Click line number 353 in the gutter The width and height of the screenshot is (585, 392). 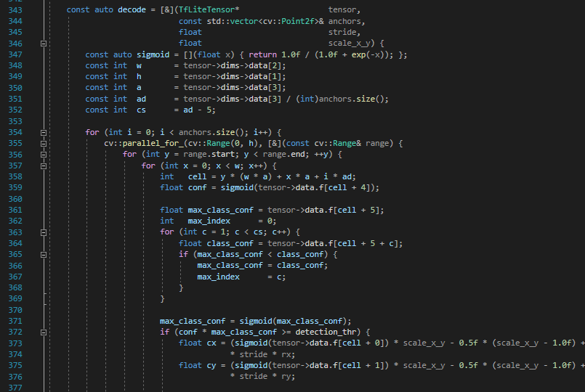click(15, 121)
